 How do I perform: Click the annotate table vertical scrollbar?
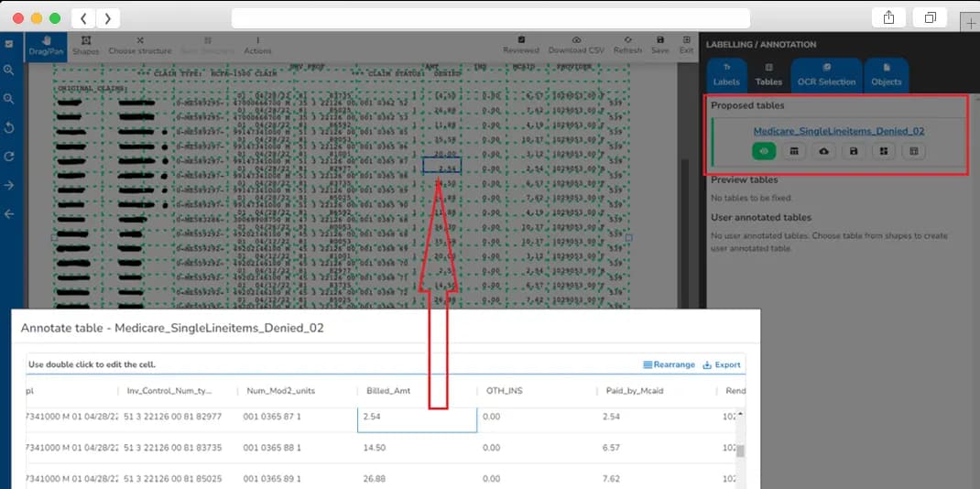[740, 450]
